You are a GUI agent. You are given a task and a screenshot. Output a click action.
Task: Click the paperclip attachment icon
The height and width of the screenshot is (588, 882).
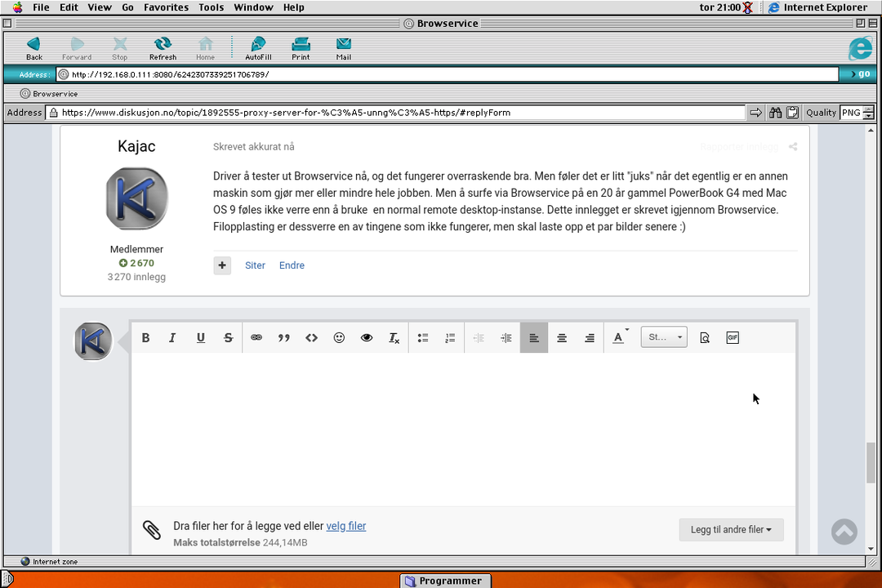coord(152,530)
